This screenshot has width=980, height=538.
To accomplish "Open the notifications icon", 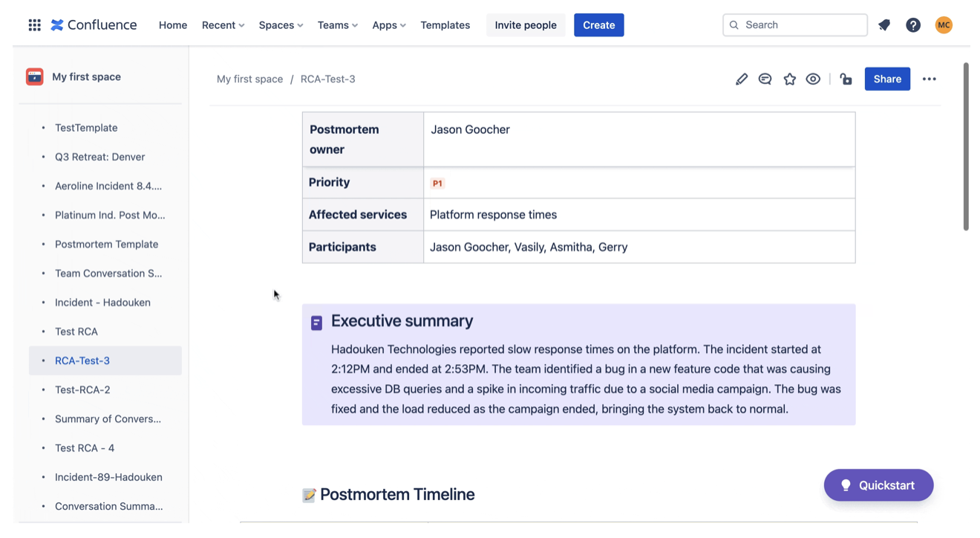I will click(883, 25).
